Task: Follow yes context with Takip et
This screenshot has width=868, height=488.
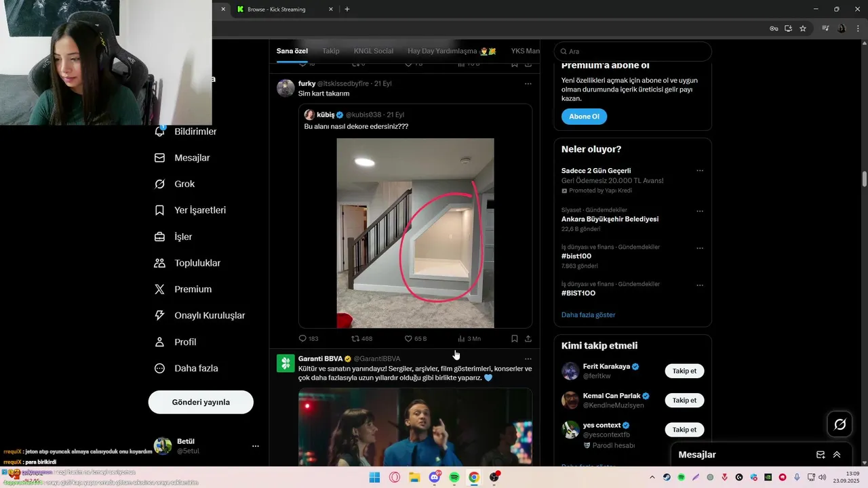Action: point(684,430)
